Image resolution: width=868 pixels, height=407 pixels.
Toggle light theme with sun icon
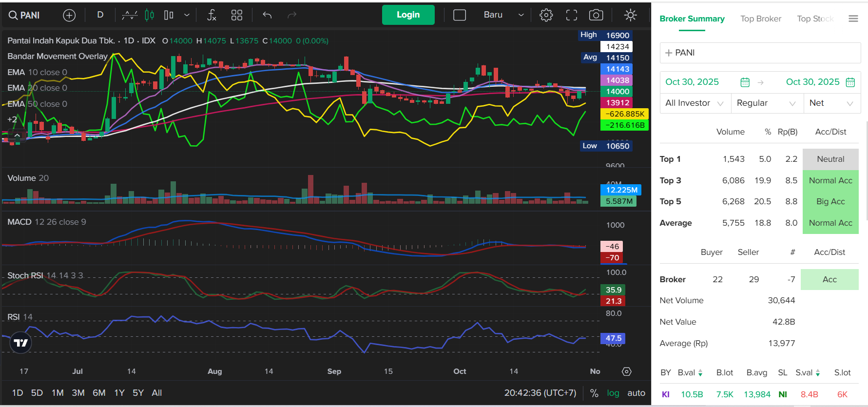[x=630, y=16]
